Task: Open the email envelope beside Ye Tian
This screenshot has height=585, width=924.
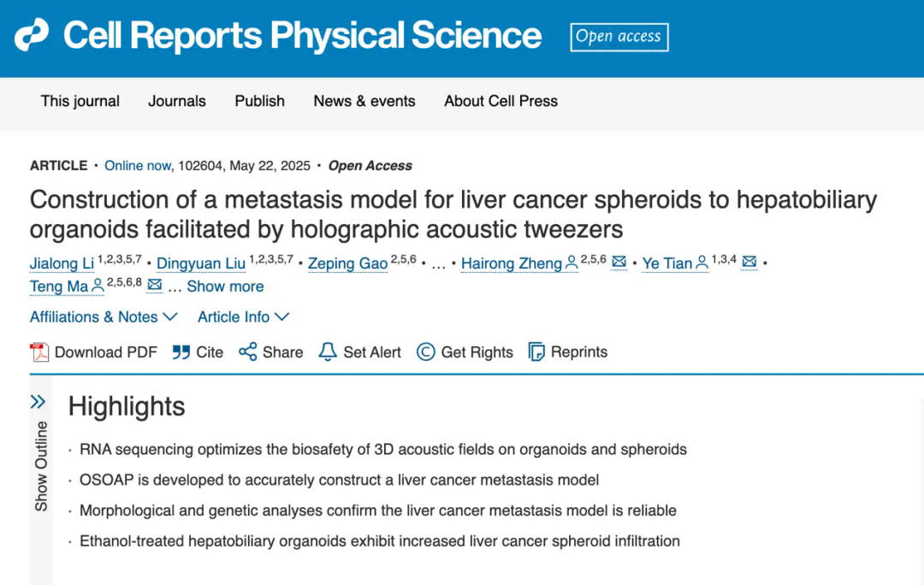Action: coord(749,263)
